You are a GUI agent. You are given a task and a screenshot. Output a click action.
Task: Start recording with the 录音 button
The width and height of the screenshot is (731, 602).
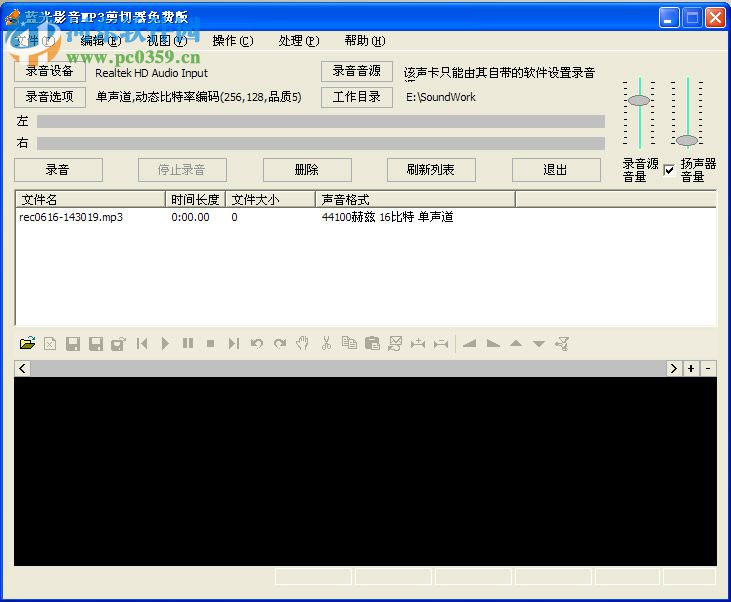tap(58, 170)
